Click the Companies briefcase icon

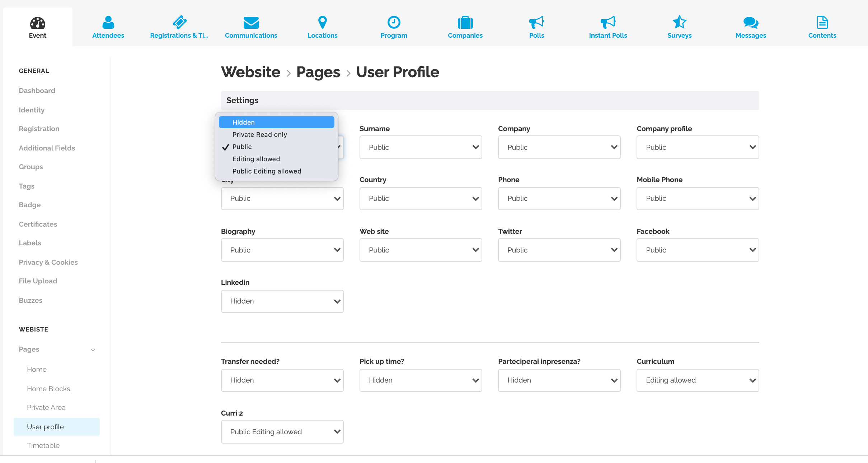[x=465, y=22]
